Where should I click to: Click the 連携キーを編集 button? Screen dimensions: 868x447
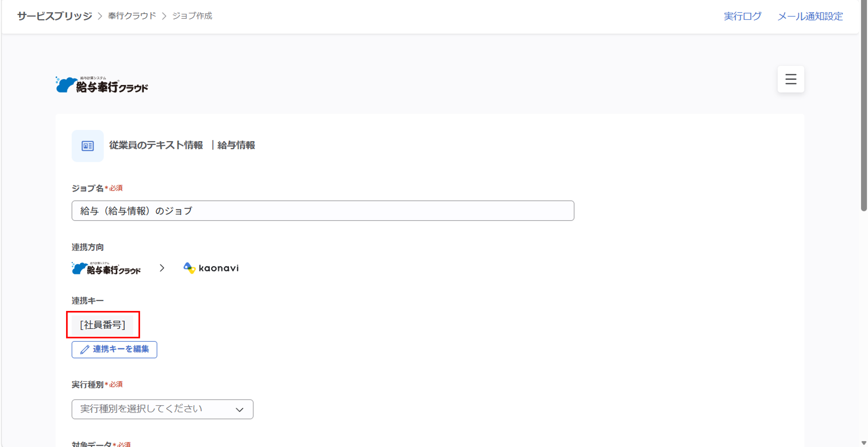click(114, 350)
